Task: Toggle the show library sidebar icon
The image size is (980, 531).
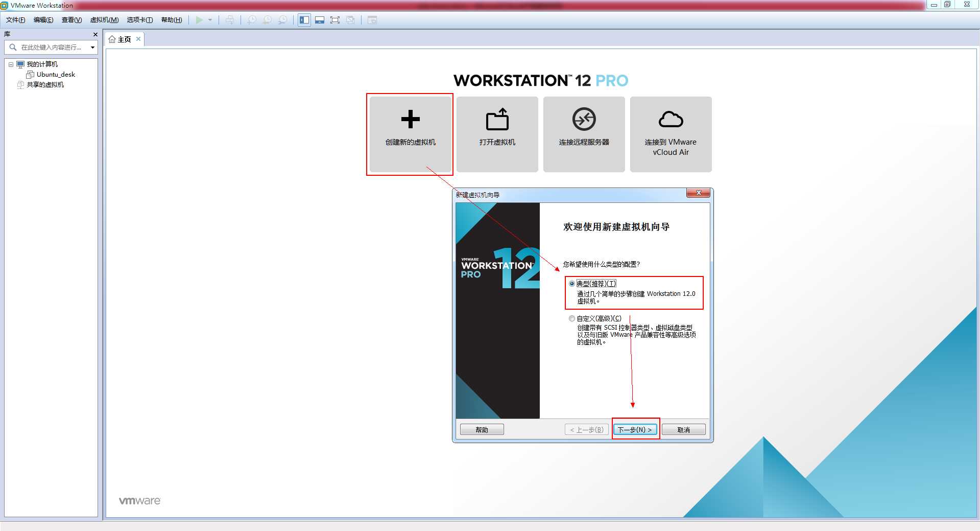Action: (304, 20)
